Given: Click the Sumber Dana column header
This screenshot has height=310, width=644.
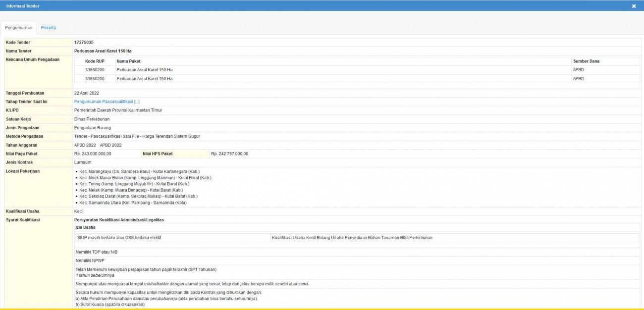Looking at the screenshot, I should [x=586, y=61].
